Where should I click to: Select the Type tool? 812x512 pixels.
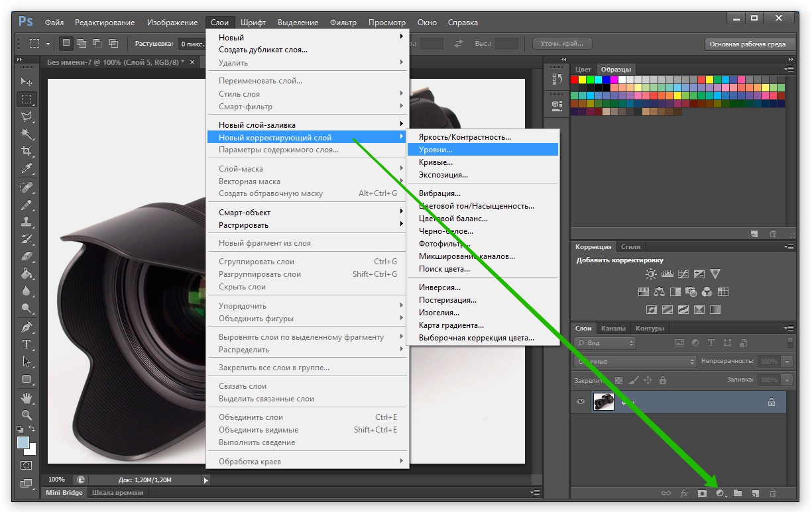pyautogui.click(x=27, y=344)
